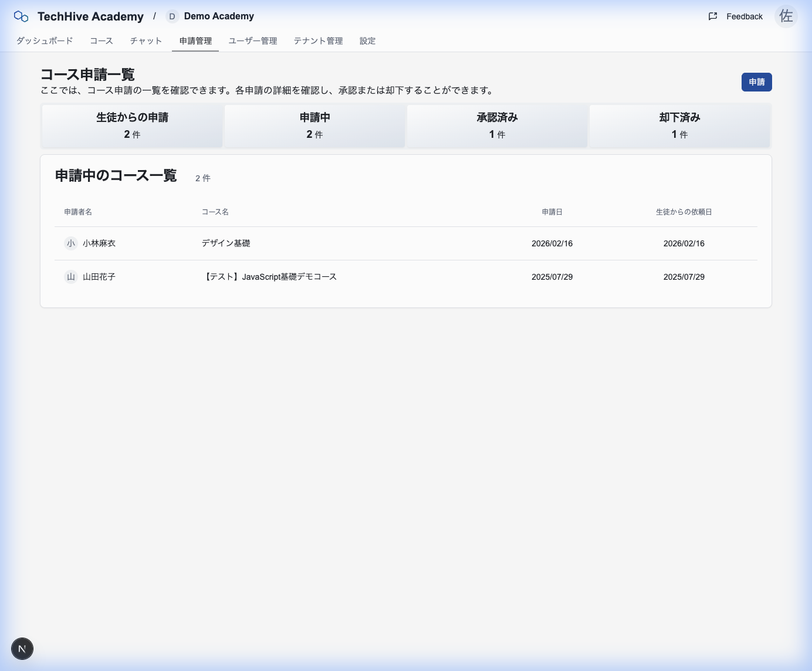812x671 pixels.
Task: Click the Demo Academy 'D' badge
Action: point(172,16)
